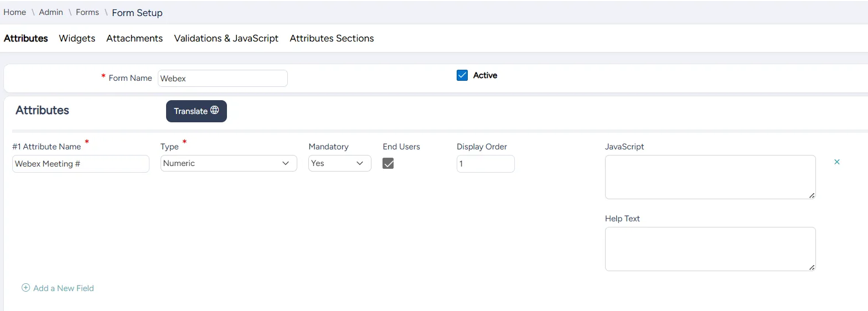Screen dimensions: 868x311
Task: Navigate to Admin in the breadcrumb
Action: point(51,12)
